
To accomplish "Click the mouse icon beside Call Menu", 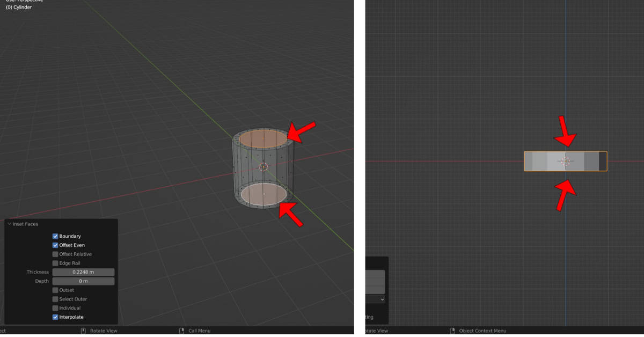I will tap(181, 331).
